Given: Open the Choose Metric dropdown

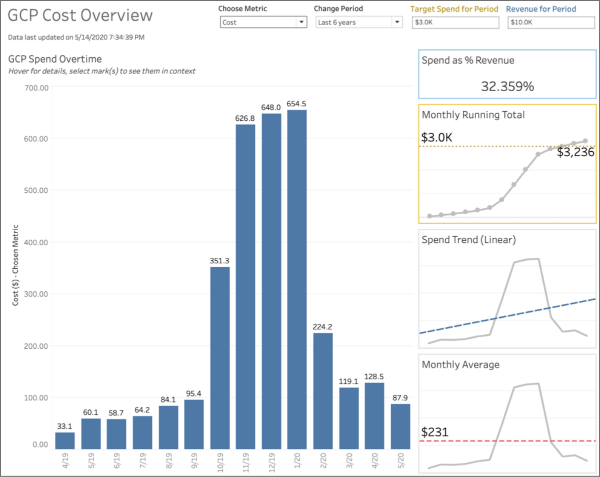Looking at the screenshot, I should (262, 21).
